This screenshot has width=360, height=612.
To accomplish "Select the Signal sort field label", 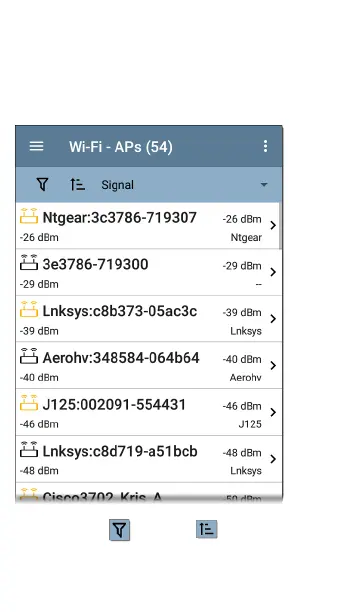I will 118,185.
